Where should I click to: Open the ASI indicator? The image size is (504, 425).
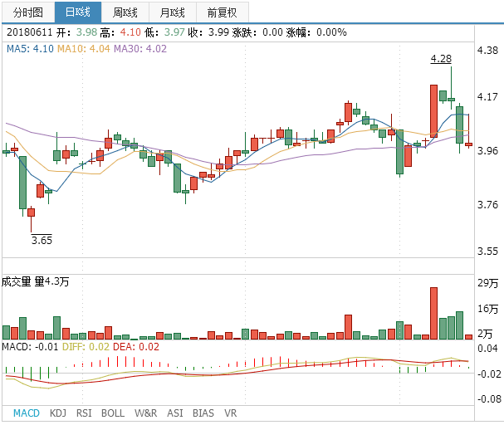[175, 413]
